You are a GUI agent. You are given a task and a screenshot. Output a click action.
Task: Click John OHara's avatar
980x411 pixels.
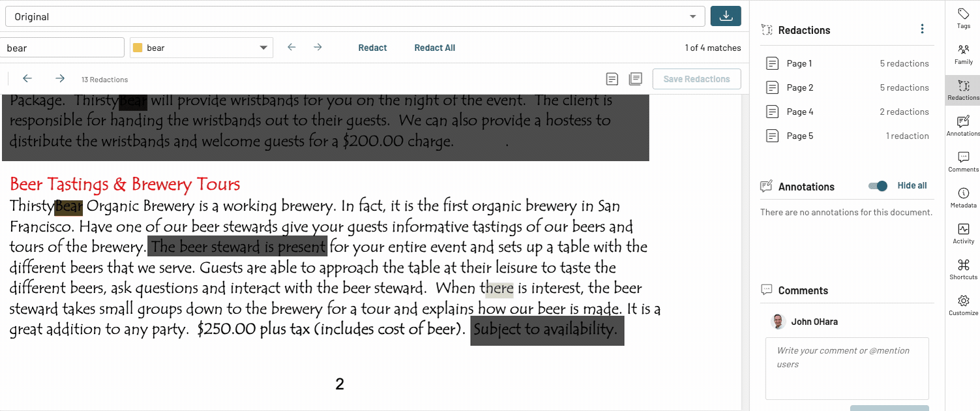pos(778,321)
